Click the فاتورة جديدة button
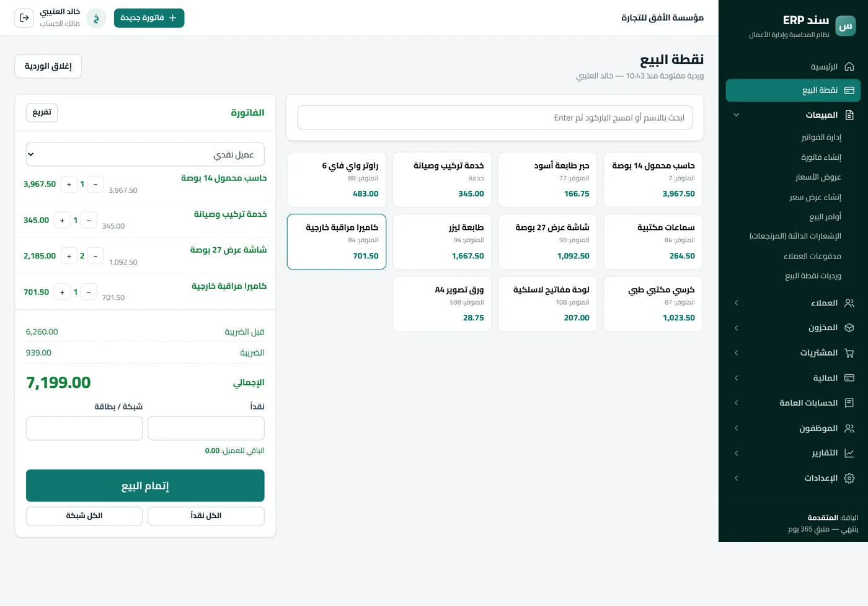The height and width of the screenshot is (606, 868). pyautogui.click(x=149, y=18)
